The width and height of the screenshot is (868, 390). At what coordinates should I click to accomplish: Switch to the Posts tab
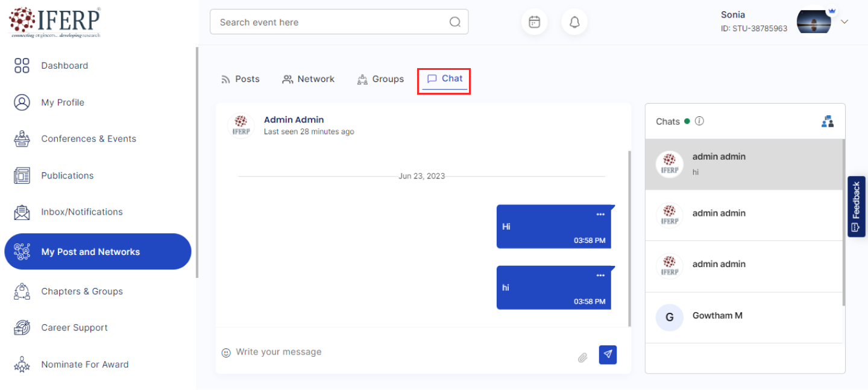point(241,79)
